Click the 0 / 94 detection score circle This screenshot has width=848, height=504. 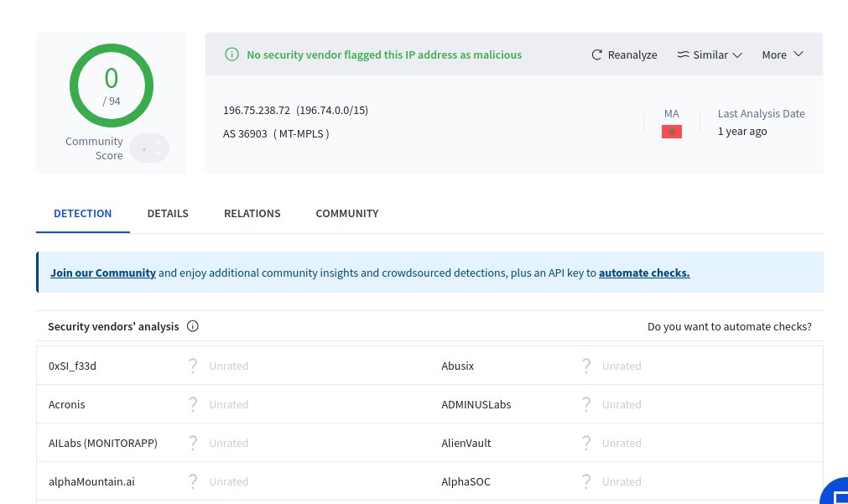(112, 86)
